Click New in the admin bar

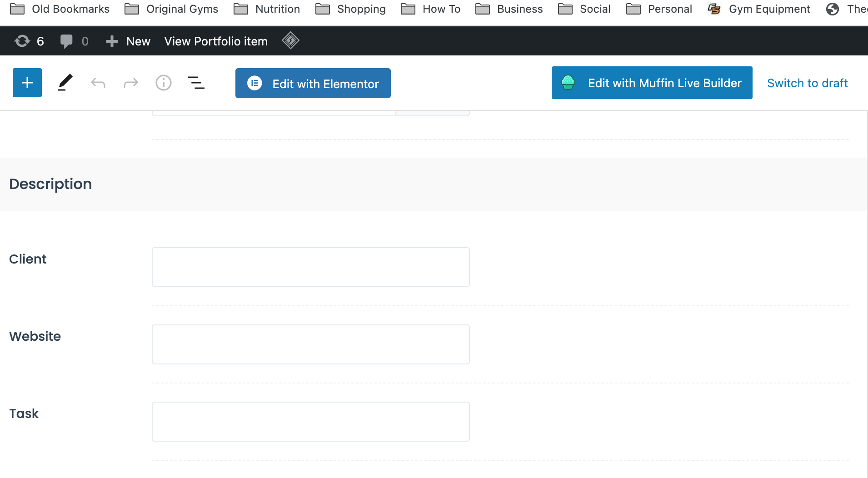(128, 41)
